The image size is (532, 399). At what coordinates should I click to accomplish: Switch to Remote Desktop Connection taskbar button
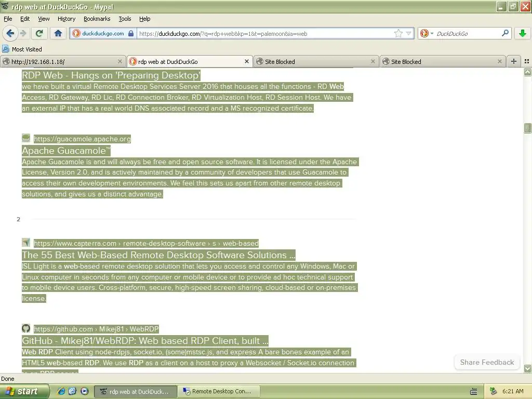click(220, 392)
